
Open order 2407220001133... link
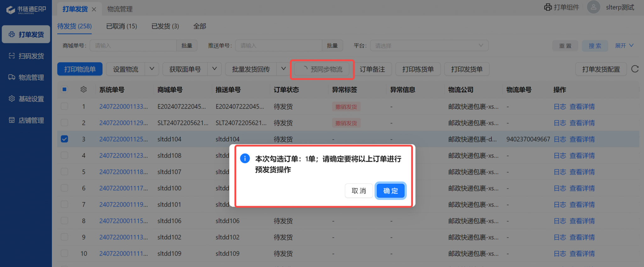coord(124,106)
